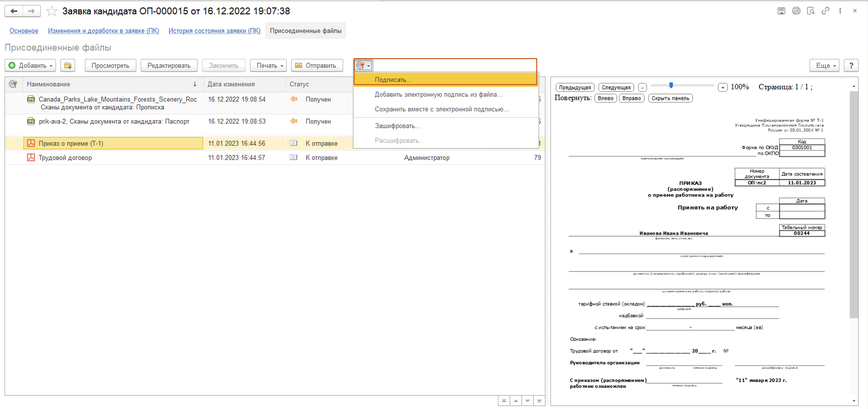Sort by the Наименование column

[113, 84]
